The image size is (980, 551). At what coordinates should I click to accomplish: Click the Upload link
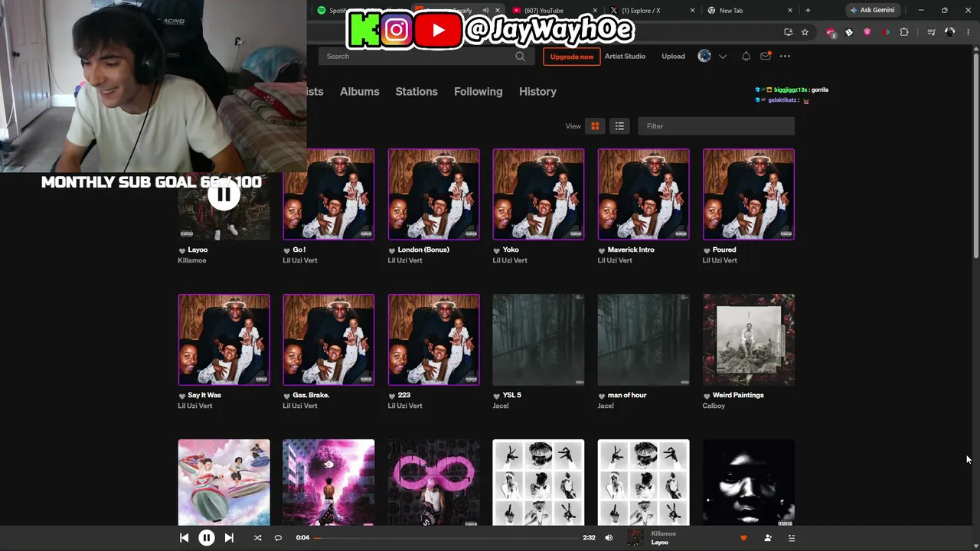click(x=673, y=56)
